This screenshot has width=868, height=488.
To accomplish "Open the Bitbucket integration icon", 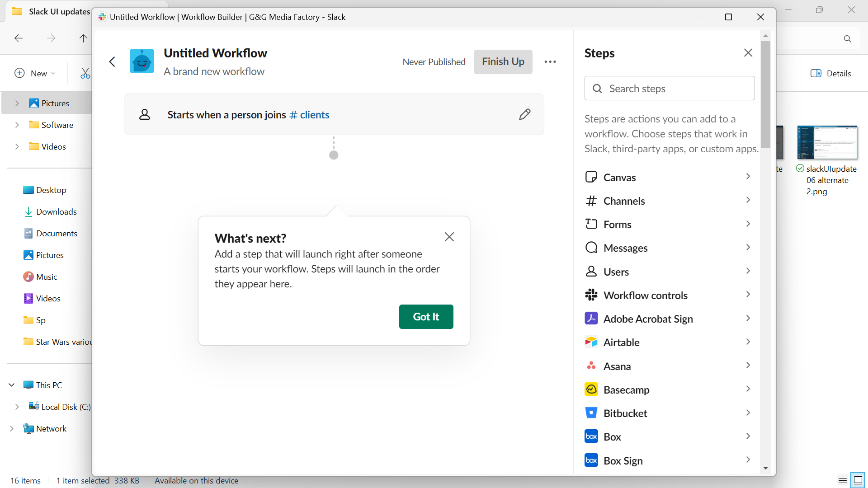I will 591,413.
